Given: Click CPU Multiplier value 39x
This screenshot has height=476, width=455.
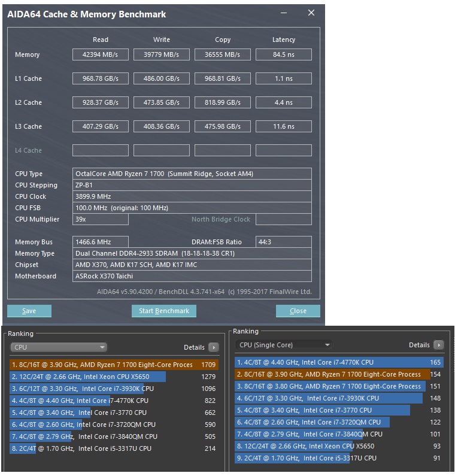Looking at the screenshot, I should coord(101,219).
